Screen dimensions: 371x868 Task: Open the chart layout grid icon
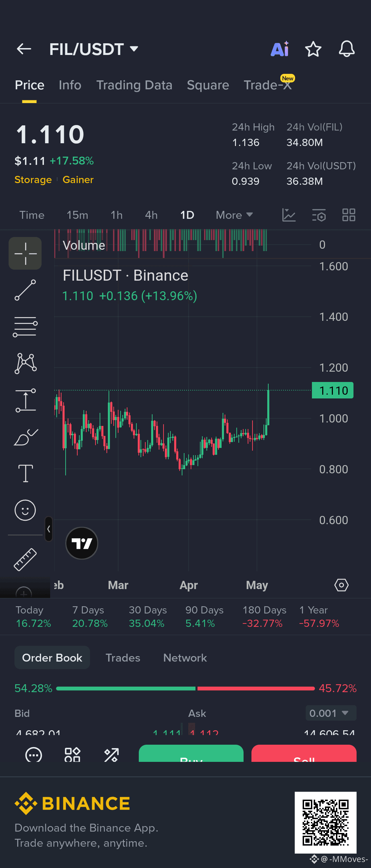349,215
